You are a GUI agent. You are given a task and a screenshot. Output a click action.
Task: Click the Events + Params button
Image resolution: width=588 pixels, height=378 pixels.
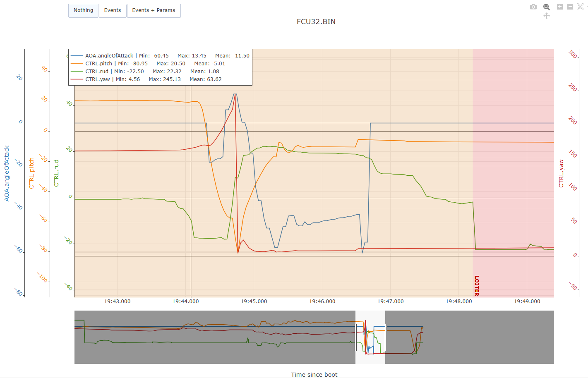pos(154,10)
